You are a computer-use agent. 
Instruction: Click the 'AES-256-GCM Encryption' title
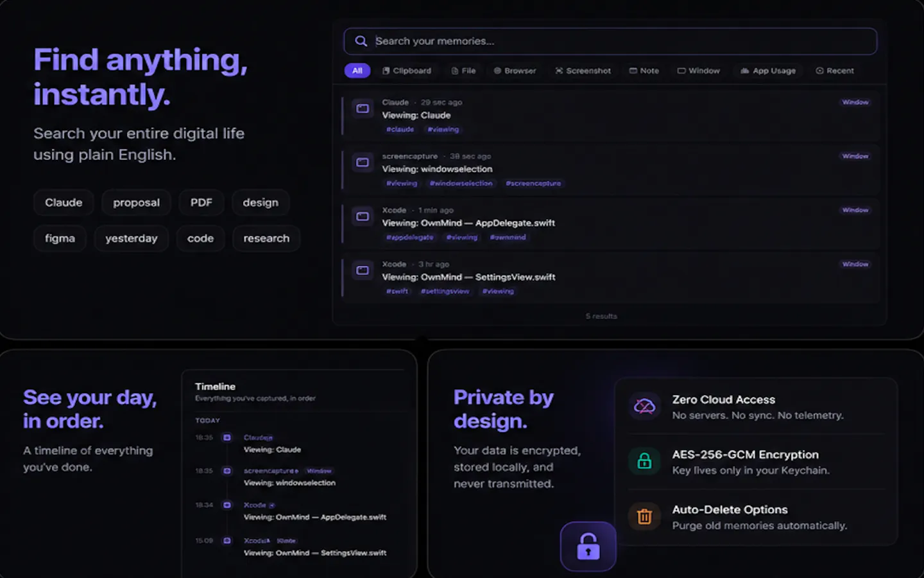(x=746, y=455)
